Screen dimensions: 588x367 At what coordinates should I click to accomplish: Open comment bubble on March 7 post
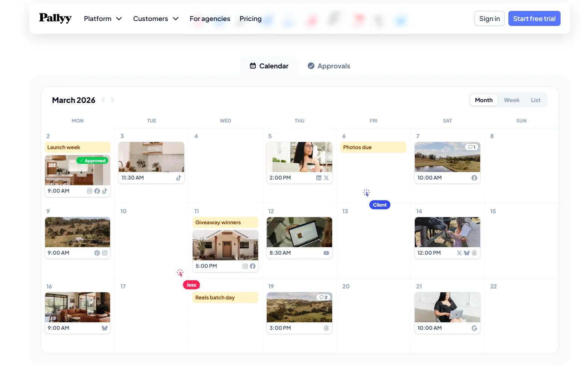click(x=472, y=147)
